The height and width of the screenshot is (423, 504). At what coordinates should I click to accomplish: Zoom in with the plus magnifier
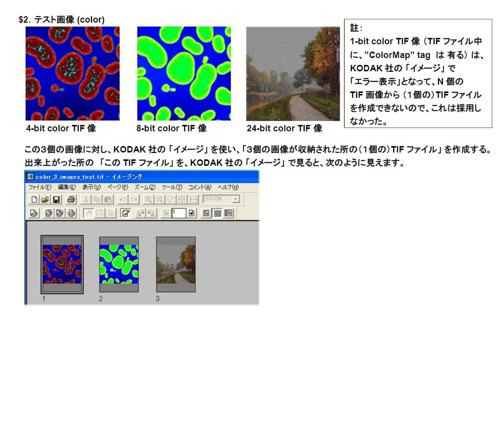tap(148, 200)
